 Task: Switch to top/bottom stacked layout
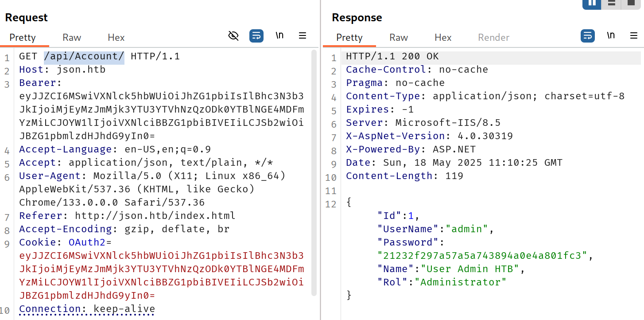coord(612,3)
